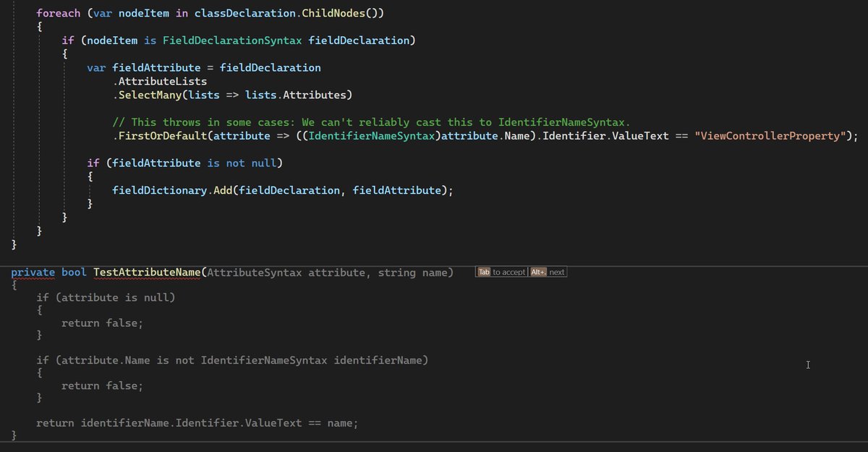The width and height of the screenshot is (868, 452).
Task: Place cursor on the foreach keyword
Action: [59, 13]
